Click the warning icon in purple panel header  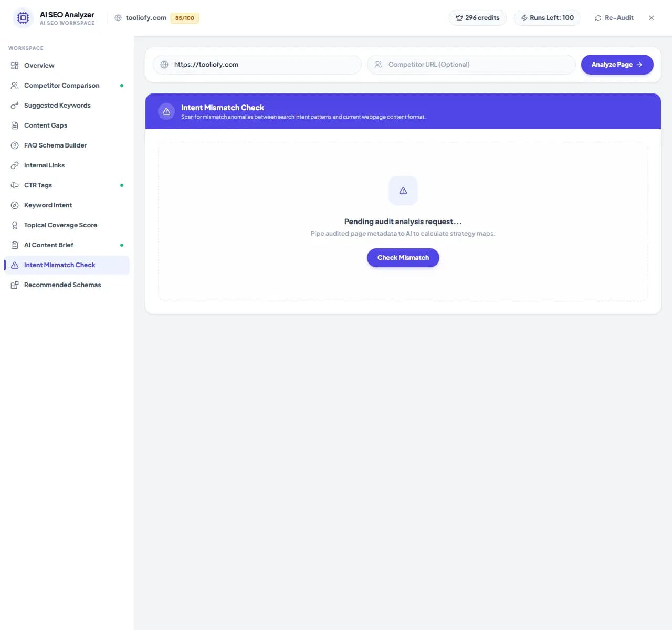pos(166,111)
